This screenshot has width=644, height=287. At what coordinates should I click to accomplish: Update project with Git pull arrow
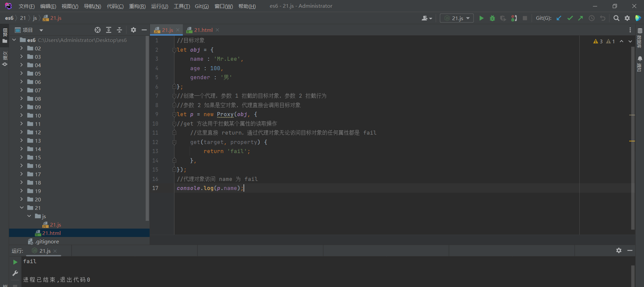point(559,18)
